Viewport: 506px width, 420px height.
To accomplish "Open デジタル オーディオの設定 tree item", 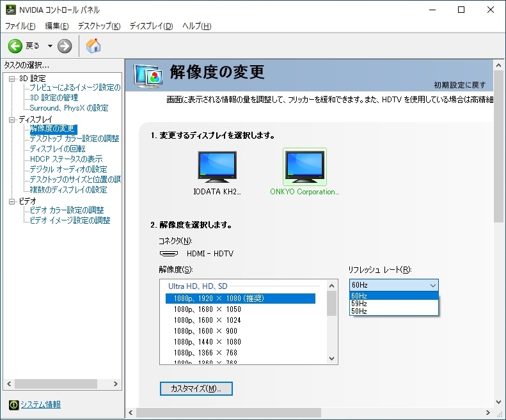I will coord(68,169).
